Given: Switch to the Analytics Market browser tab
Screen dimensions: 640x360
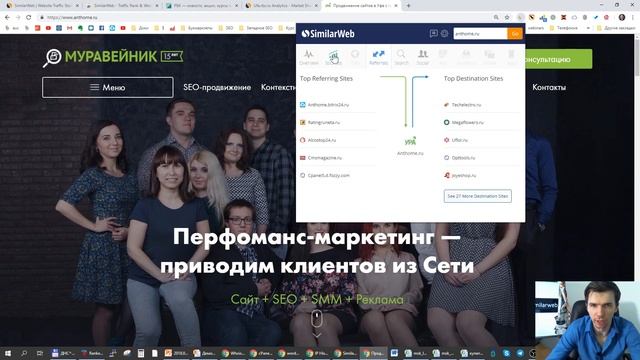Looking at the screenshot, I should pyautogui.click(x=282, y=6).
